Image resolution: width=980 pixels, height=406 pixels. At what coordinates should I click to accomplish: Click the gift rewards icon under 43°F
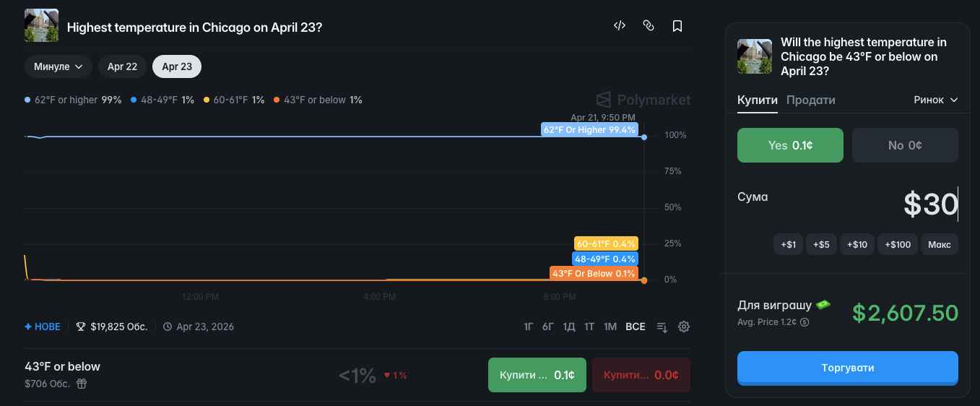click(82, 384)
